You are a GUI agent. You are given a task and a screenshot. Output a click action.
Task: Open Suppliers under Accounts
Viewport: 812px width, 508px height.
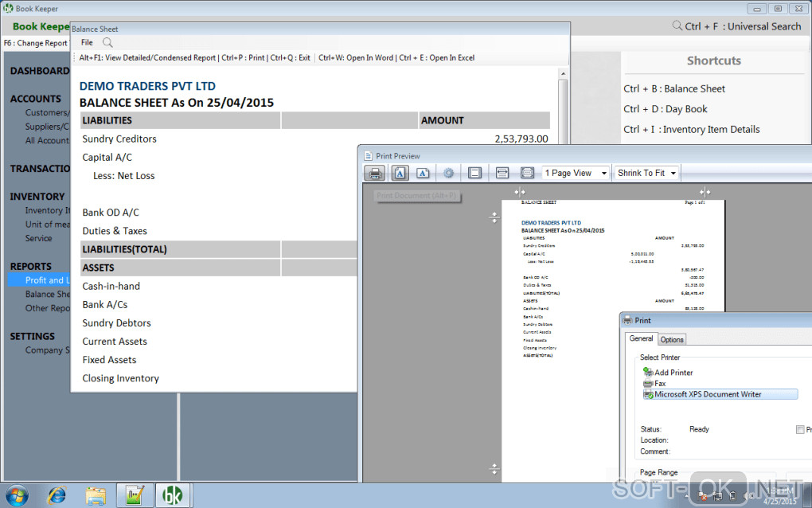[47, 127]
